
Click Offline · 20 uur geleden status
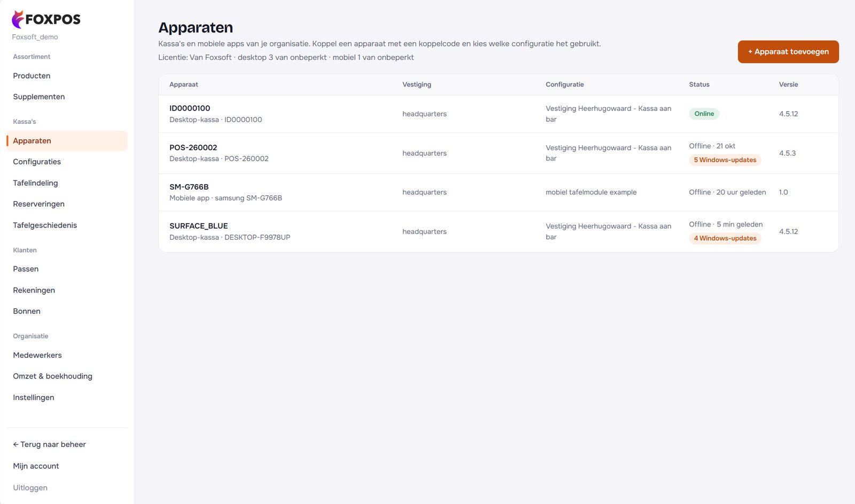pos(727,192)
